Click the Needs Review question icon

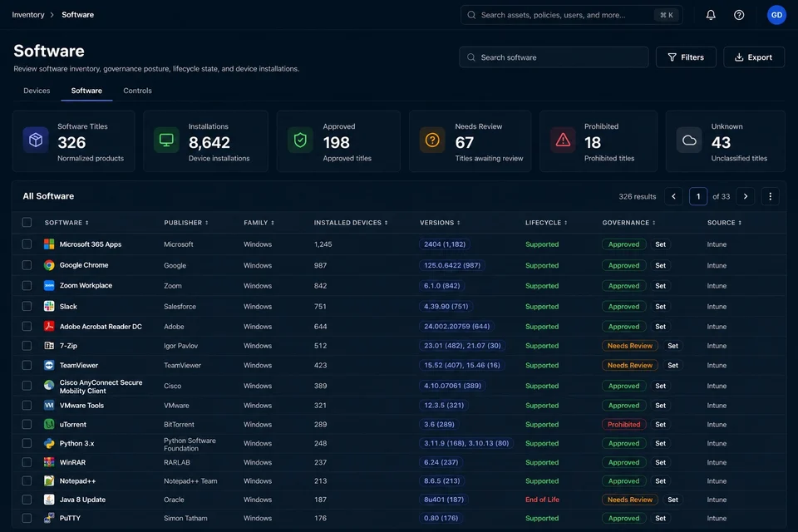point(432,140)
